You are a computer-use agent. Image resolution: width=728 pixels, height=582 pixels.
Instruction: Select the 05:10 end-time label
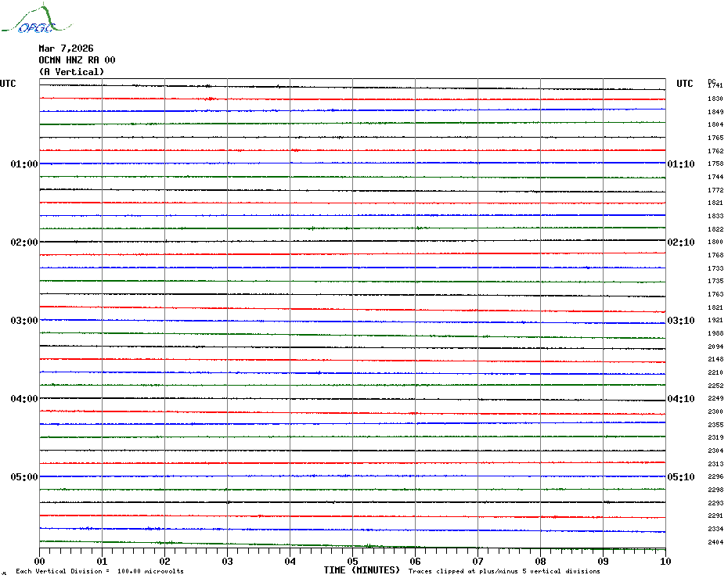(680, 477)
